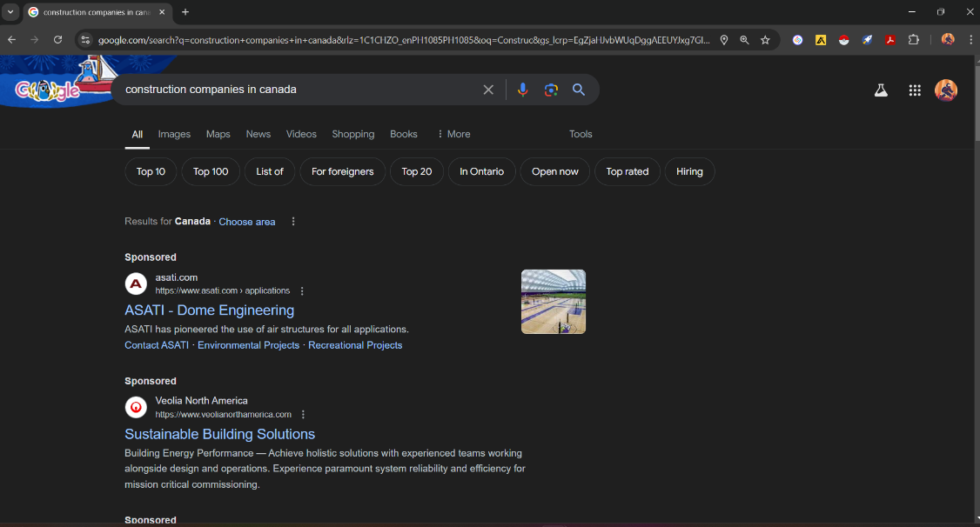Viewport: 980px width, 527px height.
Task: Open Search Labs flask icon
Action: pyautogui.click(x=881, y=90)
